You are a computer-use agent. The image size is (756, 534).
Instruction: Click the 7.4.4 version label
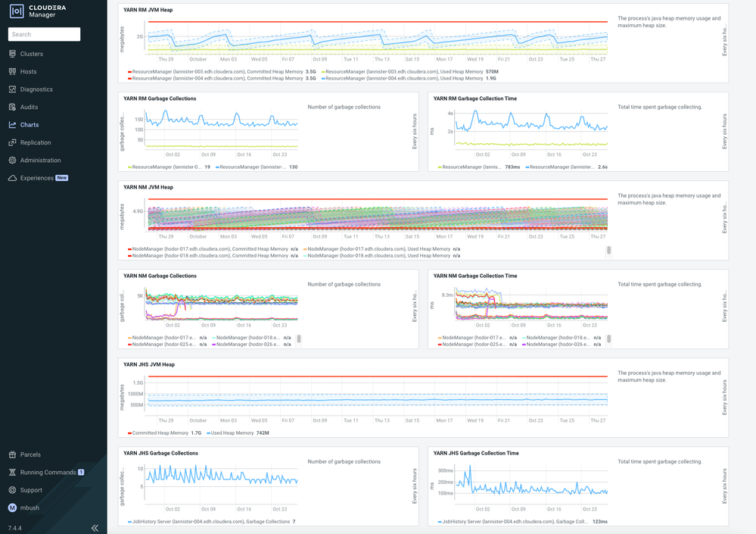coord(14,528)
